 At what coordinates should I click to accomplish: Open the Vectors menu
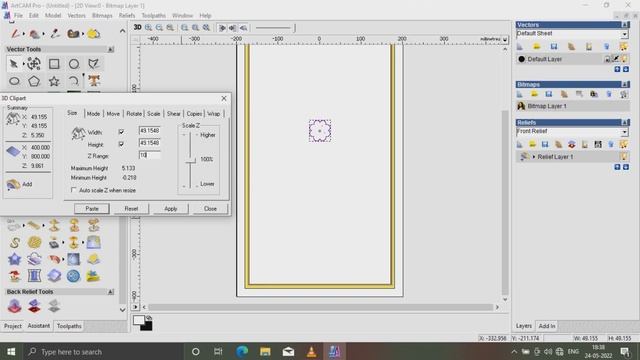click(x=76, y=16)
